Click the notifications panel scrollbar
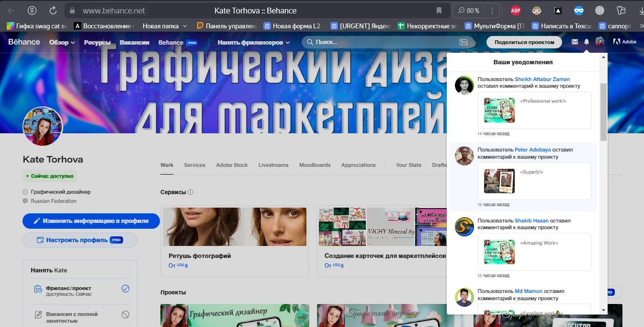The image size is (644, 327). click(603, 112)
